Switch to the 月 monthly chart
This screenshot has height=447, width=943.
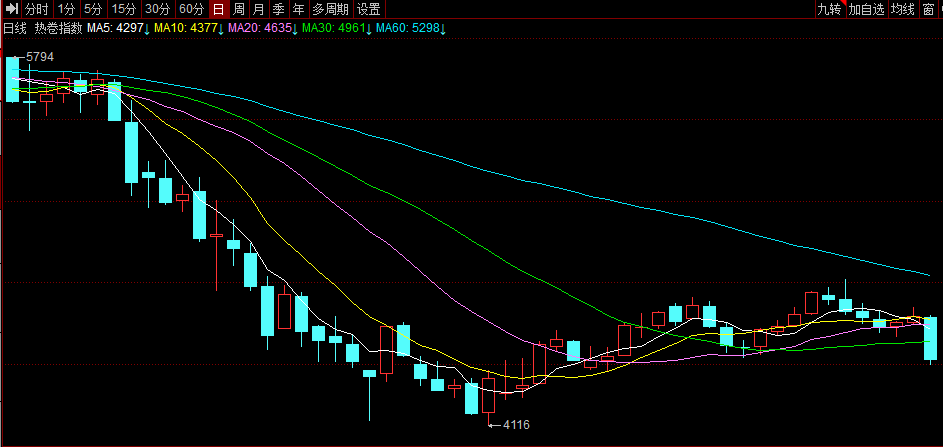point(259,8)
